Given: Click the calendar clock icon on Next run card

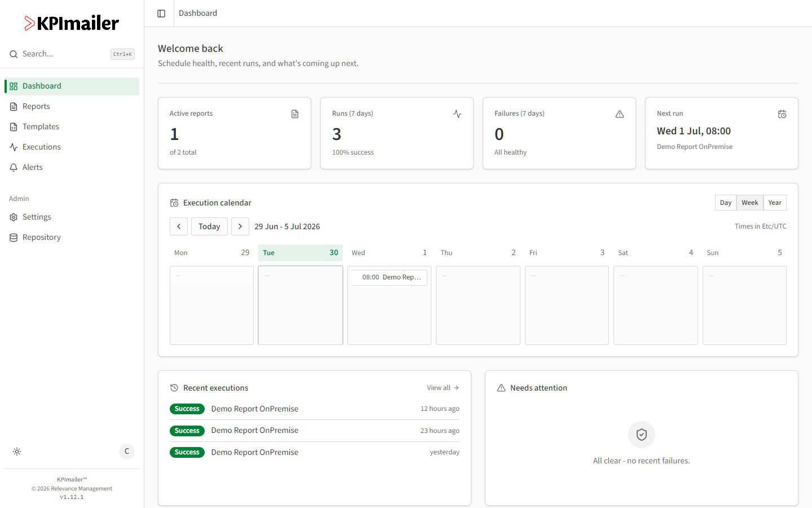Looking at the screenshot, I should click(x=782, y=114).
